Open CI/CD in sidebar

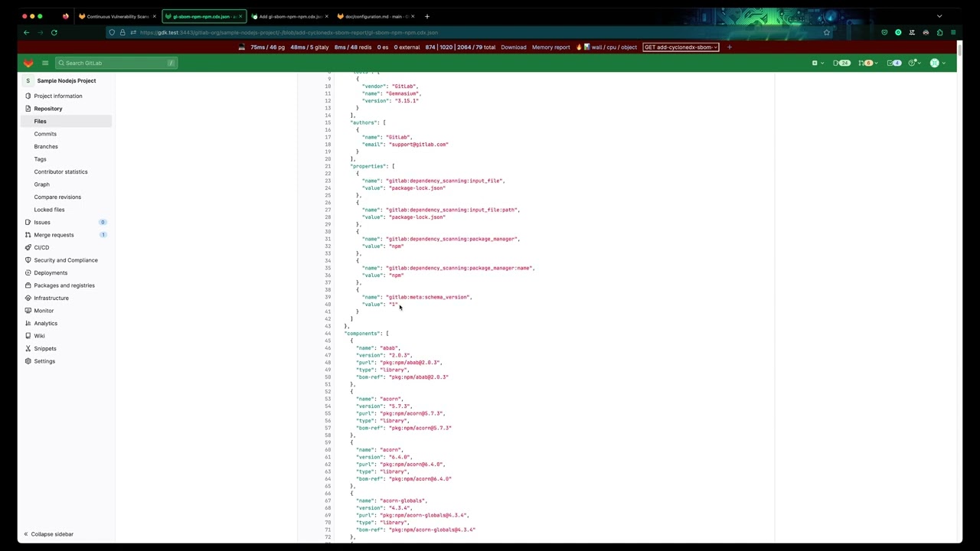click(67, 247)
